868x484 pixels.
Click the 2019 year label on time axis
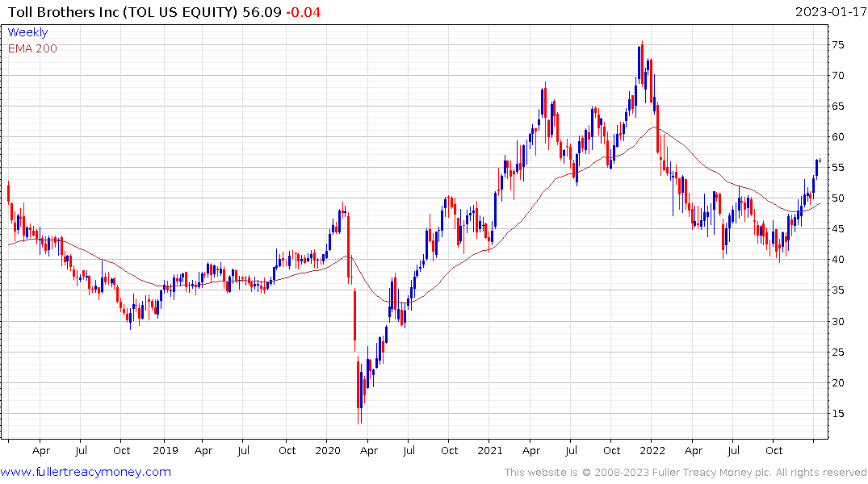point(166,451)
